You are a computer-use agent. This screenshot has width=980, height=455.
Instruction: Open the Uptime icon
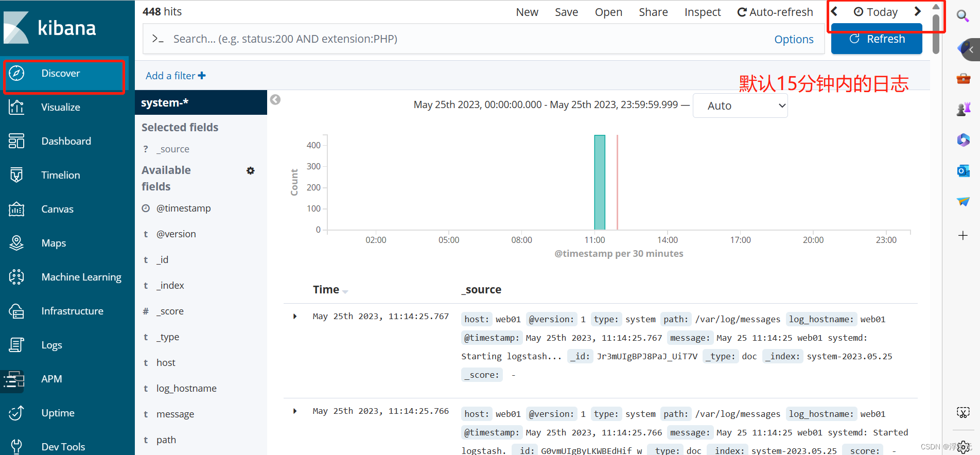(16, 413)
